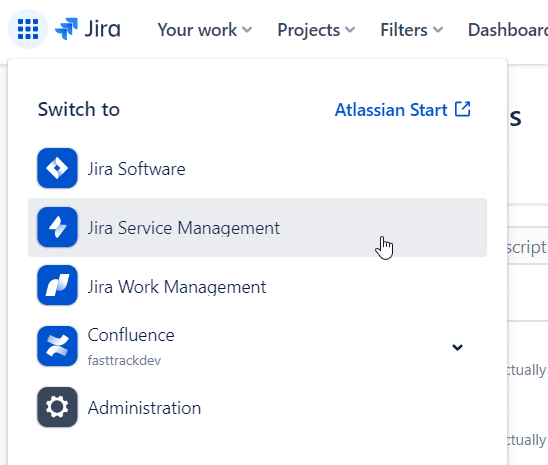Click the Jira logo
The image size is (548, 465).
coord(88,29)
